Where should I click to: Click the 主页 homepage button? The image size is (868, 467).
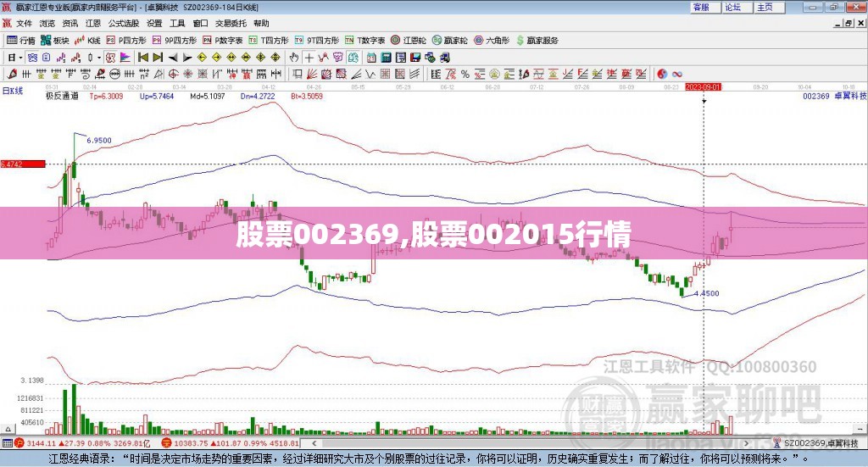[x=769, y=7]
